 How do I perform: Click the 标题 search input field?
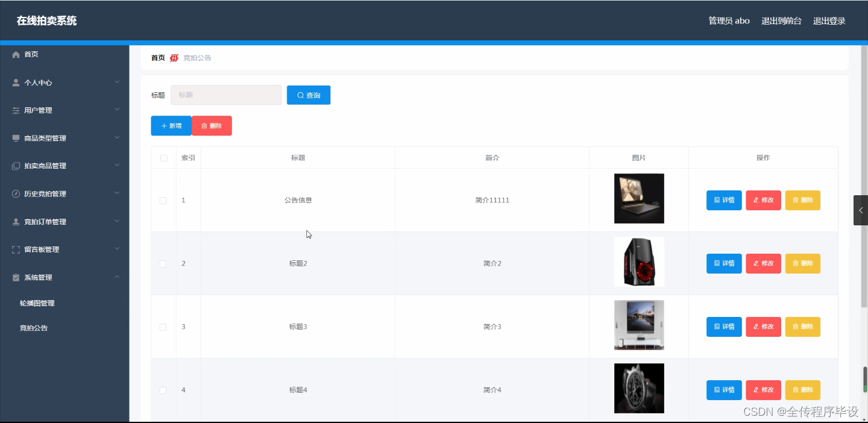point(226,95)
